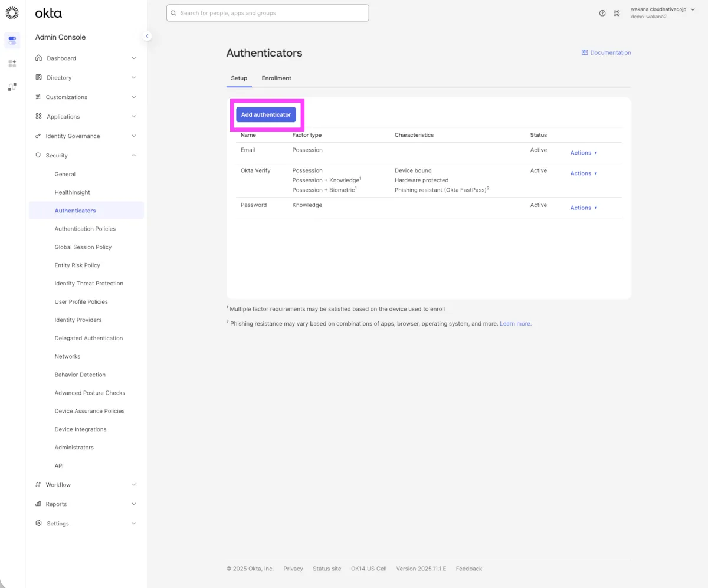Click the Okta sunburst logo icon
This screenshot has height=588, width=708.
(x=12, y=13)
